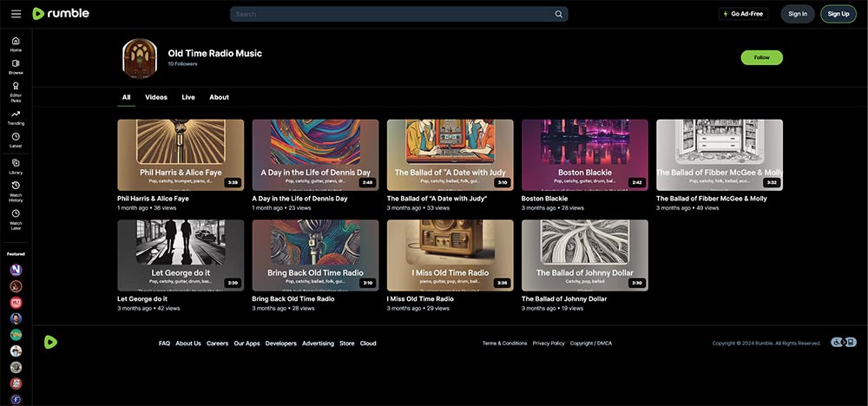Open the featured channel avatar with letter N
Screen dimensions: 868x406
[x=16, y=270]
